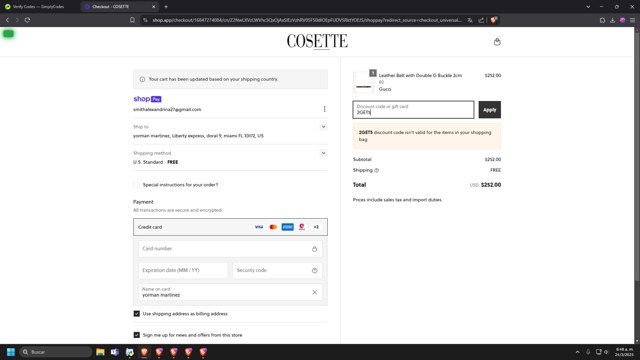
Task: Close the Checkout COSETTE tab
Action: pos(153,7)
